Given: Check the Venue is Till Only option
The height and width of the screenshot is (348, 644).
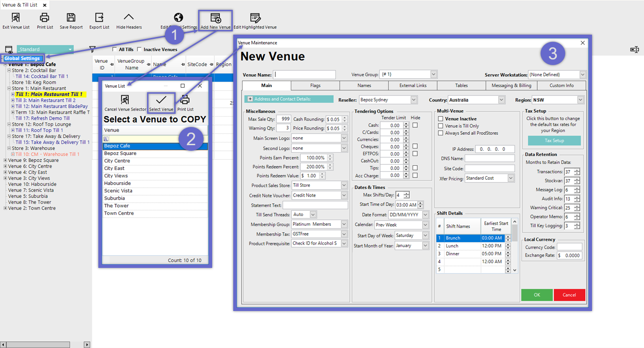Looking at the screenshot, I should [x=440, y=126].
